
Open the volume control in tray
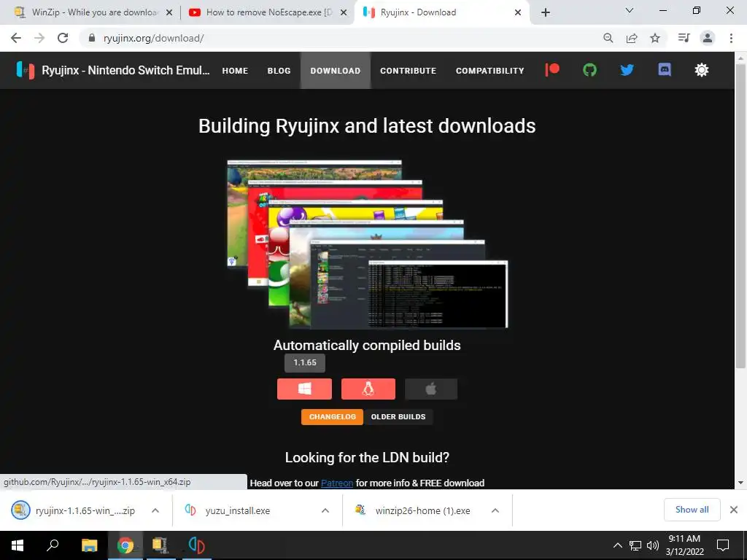(x=653, y=545)
